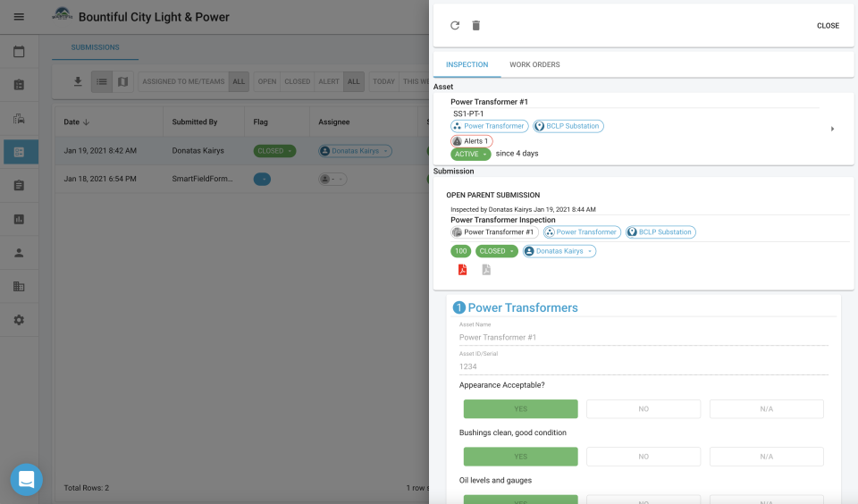Delete the submission with trash icon
Screen dimensions: 858x504
pyautogui.click(x=476, y=26)
